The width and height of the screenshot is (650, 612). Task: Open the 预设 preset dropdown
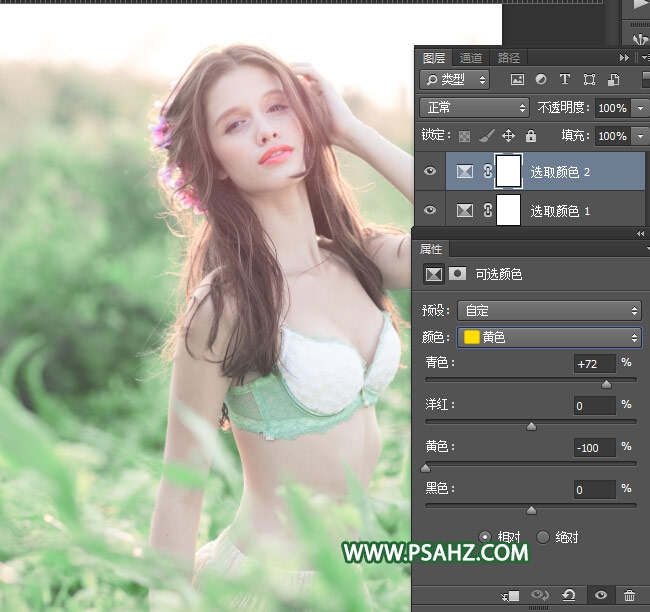(549, 311)
